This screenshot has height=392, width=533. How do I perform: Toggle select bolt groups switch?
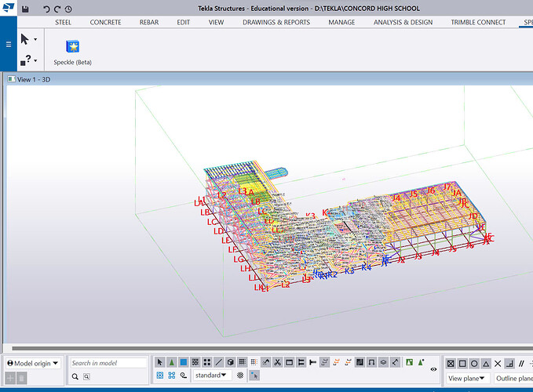click(301, 362)
